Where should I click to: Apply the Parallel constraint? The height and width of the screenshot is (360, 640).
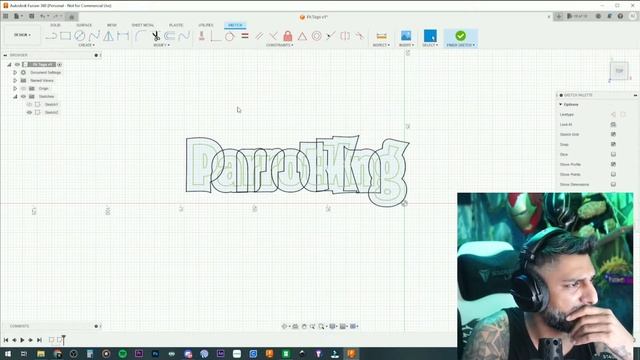point(259,36)
